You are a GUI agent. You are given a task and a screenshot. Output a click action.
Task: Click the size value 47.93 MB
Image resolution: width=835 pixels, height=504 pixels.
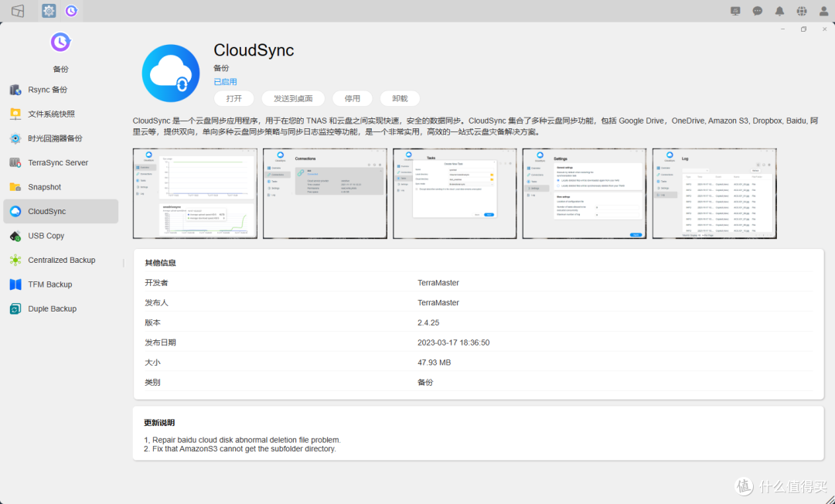click(434, 363)
